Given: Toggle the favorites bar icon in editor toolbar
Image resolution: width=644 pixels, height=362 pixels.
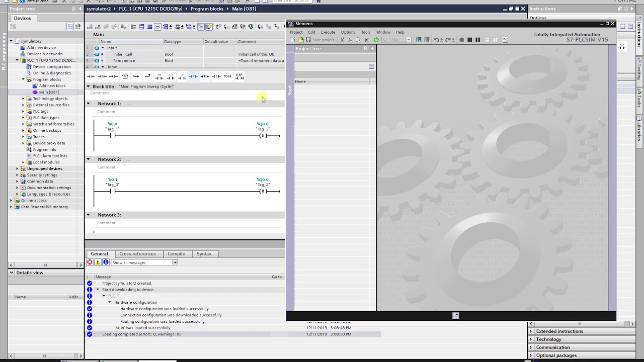Looking at the screenshot, I should (x=209, y=27).
